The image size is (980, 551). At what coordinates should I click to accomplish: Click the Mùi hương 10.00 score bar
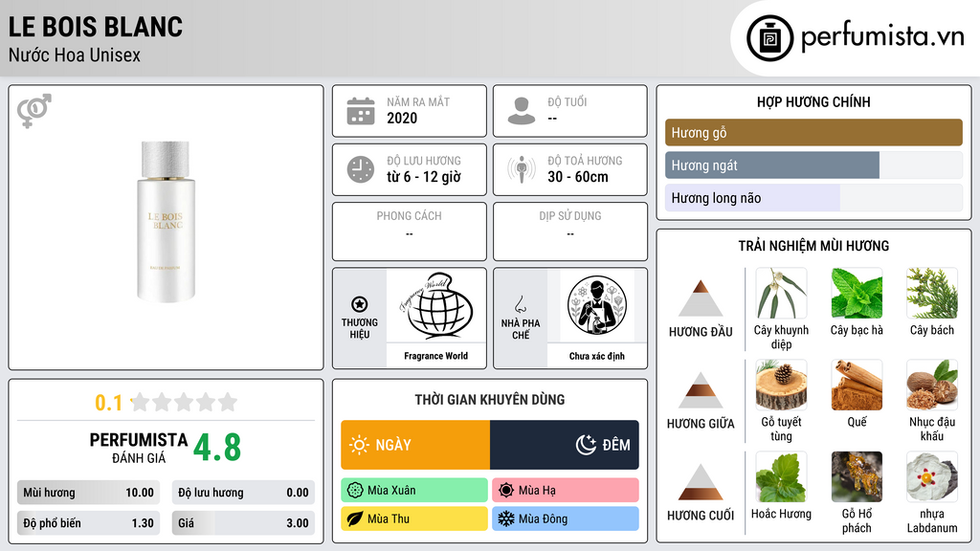tap(88, 493)
